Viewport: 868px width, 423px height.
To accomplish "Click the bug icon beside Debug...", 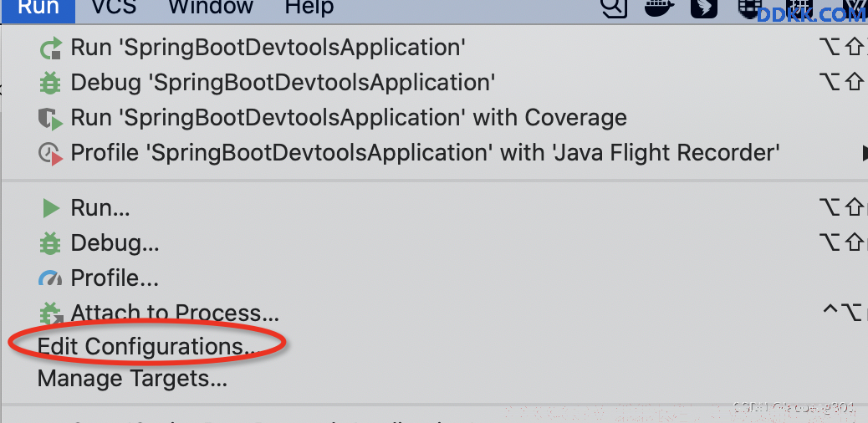I will 50,243.
